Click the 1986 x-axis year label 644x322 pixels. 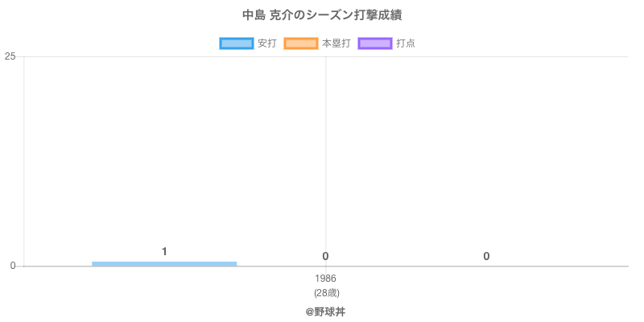(326, 279)
